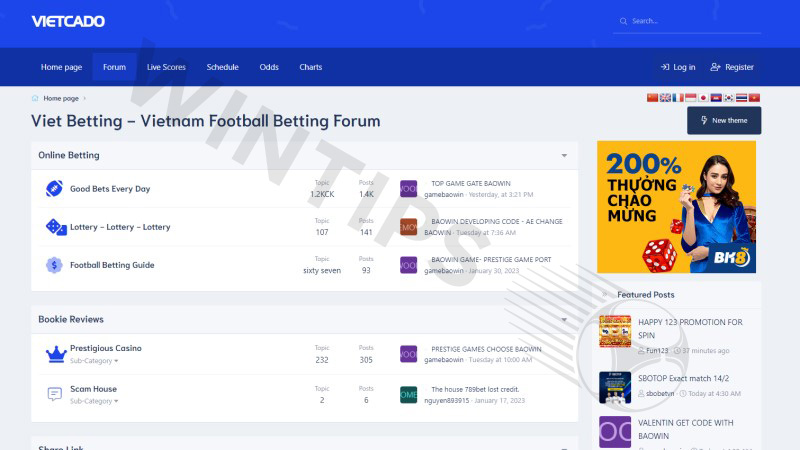Select the Indonesia flag language option
Screen dimensions: 800x450
[x=690, y=98]
